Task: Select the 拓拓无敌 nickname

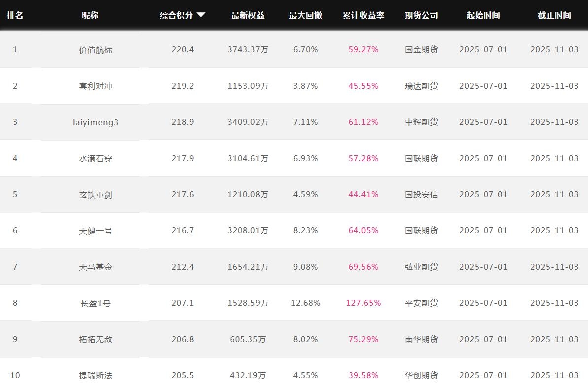Action: (x=96, y=339)
